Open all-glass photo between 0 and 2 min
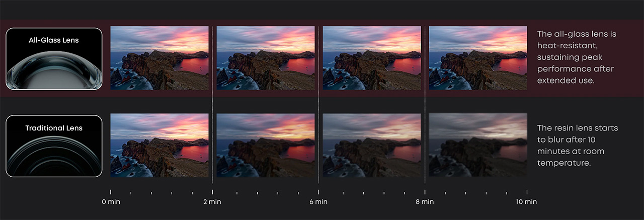 click(x=159, y=58)
